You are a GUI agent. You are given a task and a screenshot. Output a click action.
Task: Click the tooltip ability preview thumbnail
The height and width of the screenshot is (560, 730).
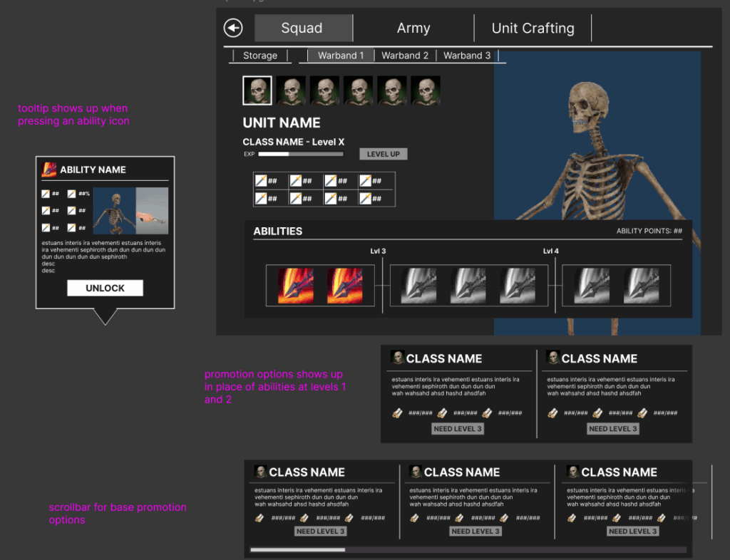130,212
